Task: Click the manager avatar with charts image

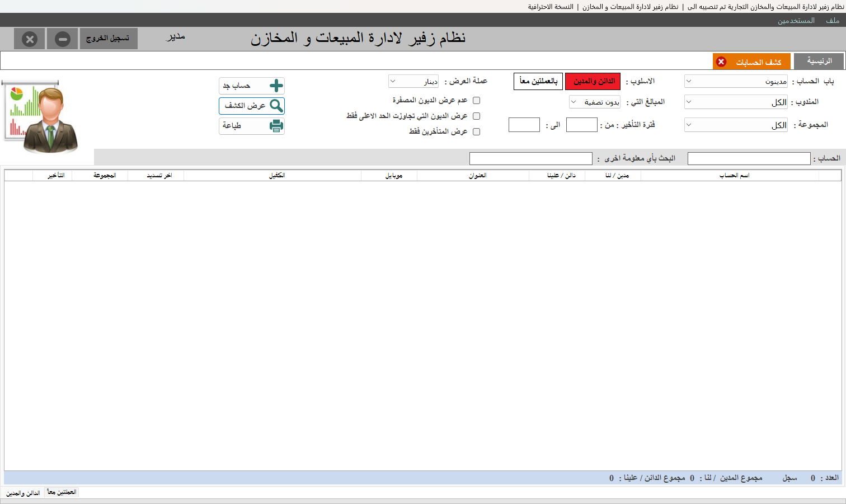Action: [x=40, y=116]
